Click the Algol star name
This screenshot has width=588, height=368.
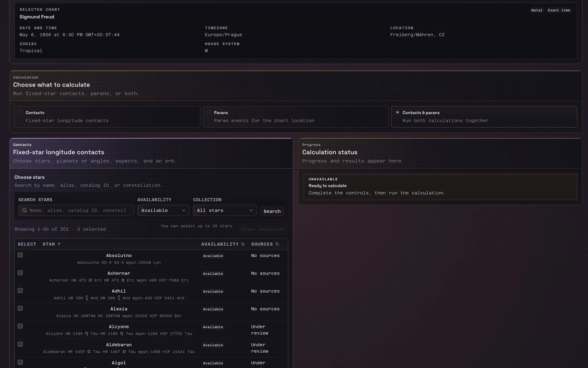(x=119, y=363)
